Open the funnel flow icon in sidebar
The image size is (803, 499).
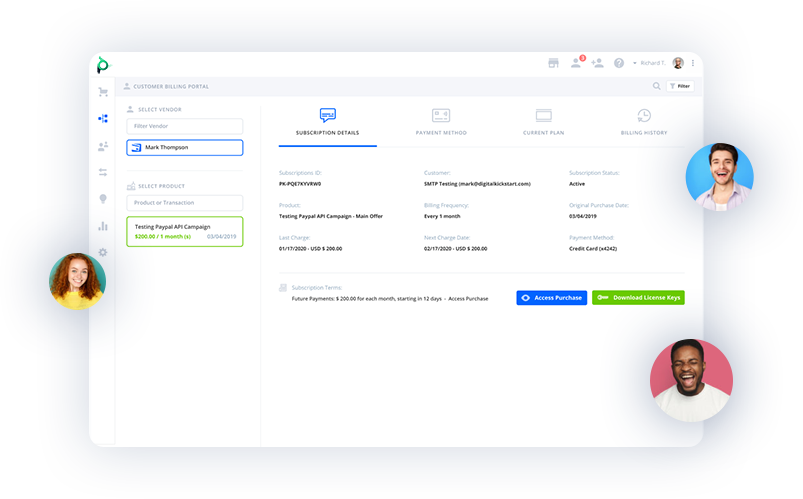102,119
